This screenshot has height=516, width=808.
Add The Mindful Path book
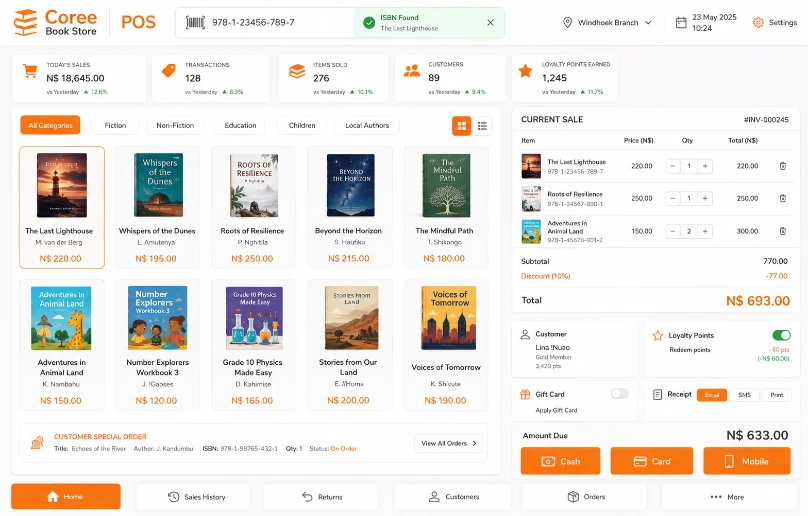point(445,207)
